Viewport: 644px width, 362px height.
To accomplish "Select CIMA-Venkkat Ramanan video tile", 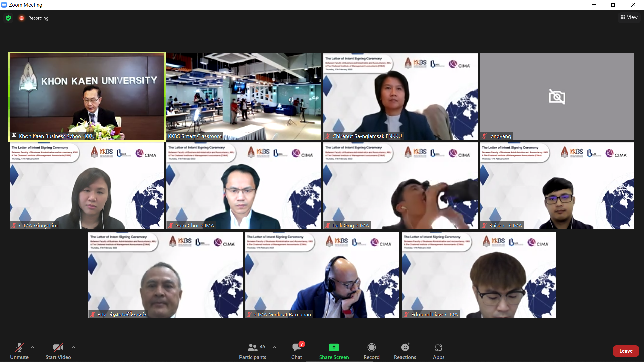I will 322,275.
